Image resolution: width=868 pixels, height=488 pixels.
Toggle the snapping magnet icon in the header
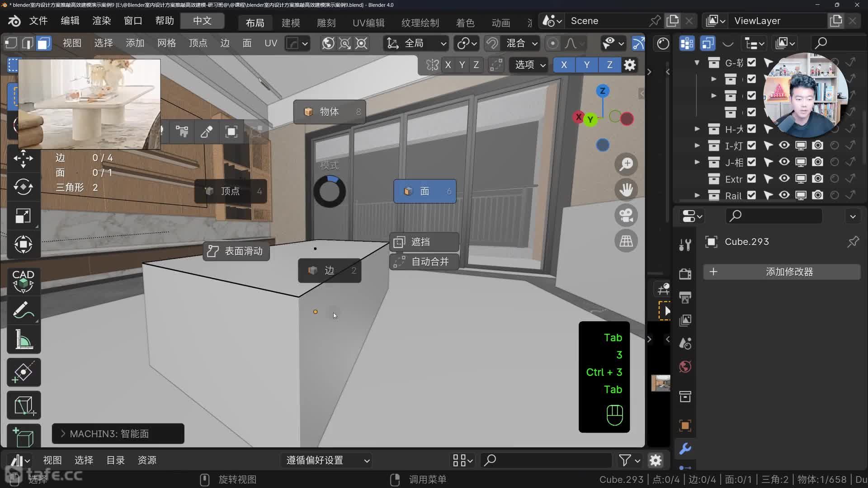click(492, 43)
